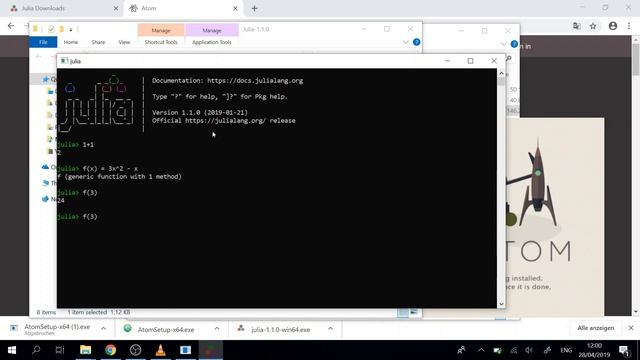Click the Chrome translate page icon

click(577, 26)
